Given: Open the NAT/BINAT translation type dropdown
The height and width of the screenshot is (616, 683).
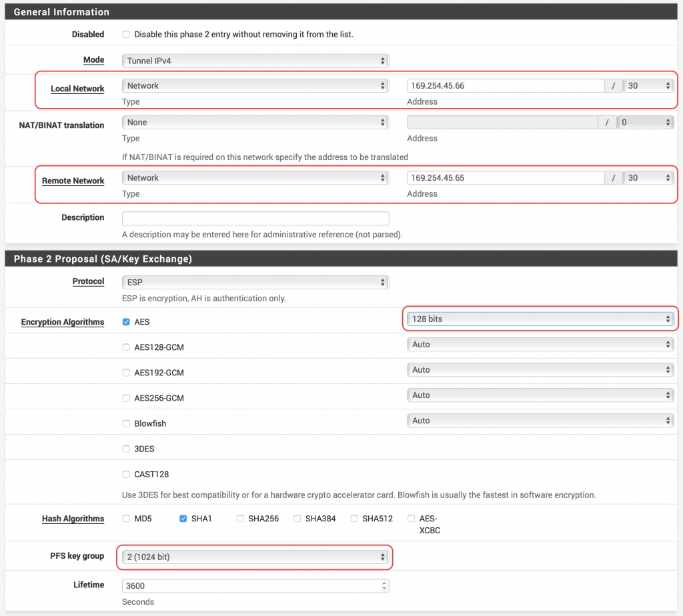Looking at the screenshot, I should pyautogui.click(x=255, y=123).
